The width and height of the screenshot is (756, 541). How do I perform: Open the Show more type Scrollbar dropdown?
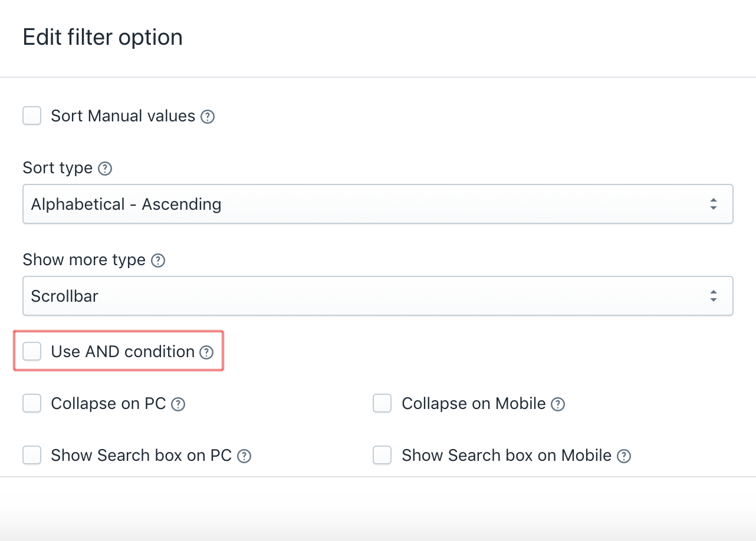tap(377, 296)
